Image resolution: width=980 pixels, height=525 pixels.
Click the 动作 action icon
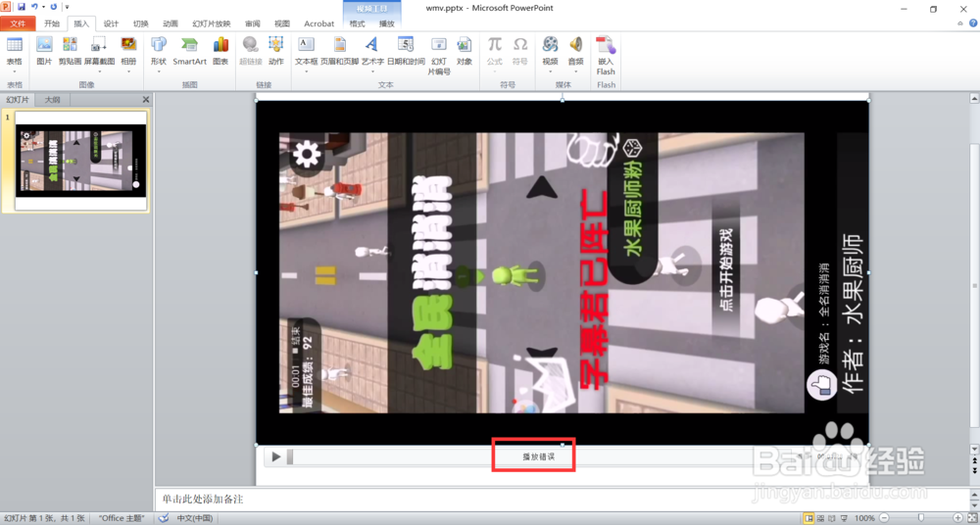(x=276, y=45)
